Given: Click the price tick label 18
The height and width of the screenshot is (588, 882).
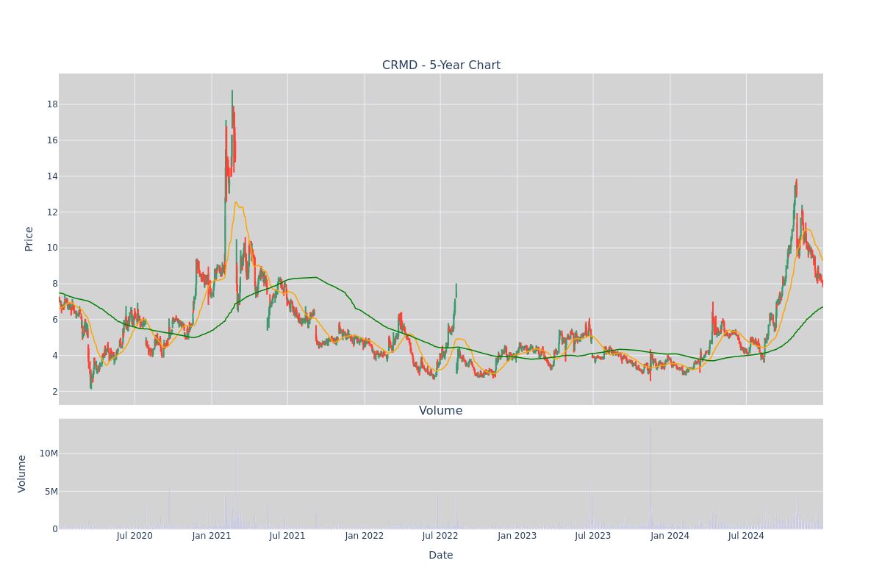Looking at the screenshot, I should click(52, 104).
